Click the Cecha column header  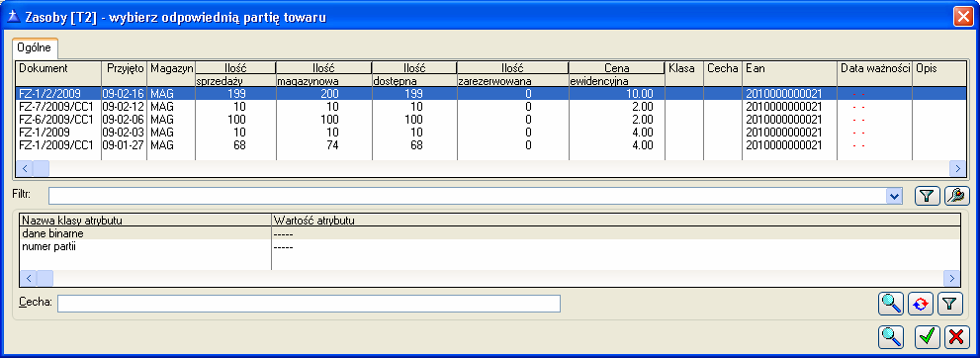(723, 74)
